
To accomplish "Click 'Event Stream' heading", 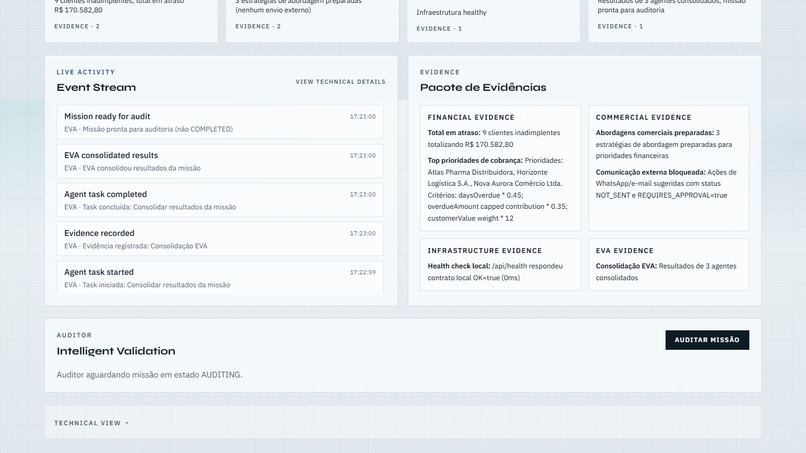I will 96,87.
